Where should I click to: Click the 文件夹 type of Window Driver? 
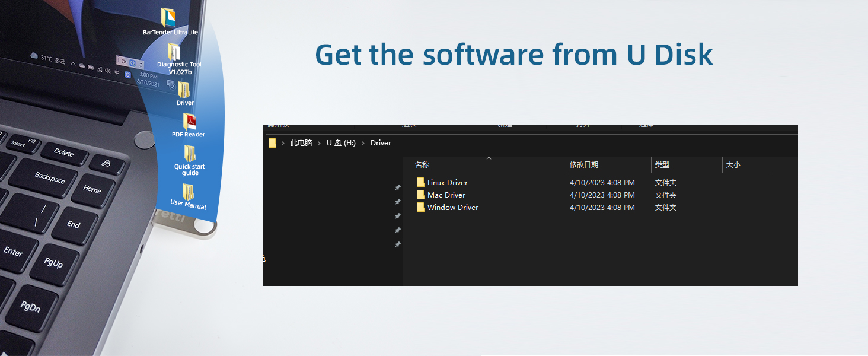[666, 208]
